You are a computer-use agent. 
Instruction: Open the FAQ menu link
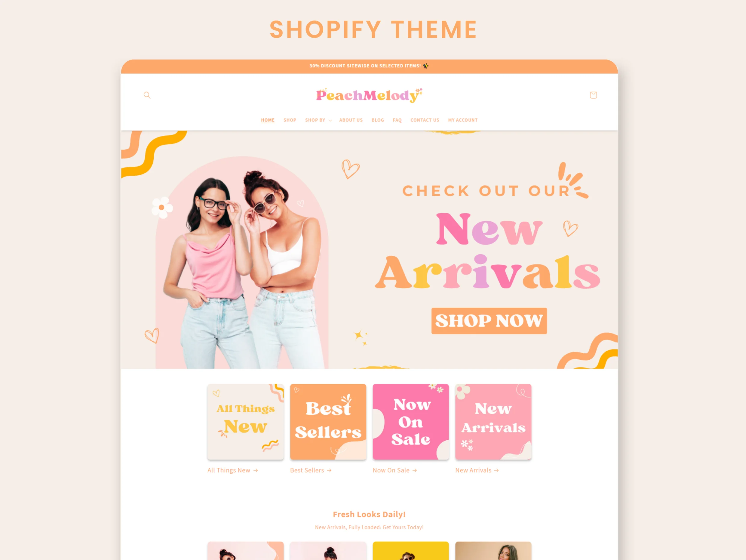397,120
